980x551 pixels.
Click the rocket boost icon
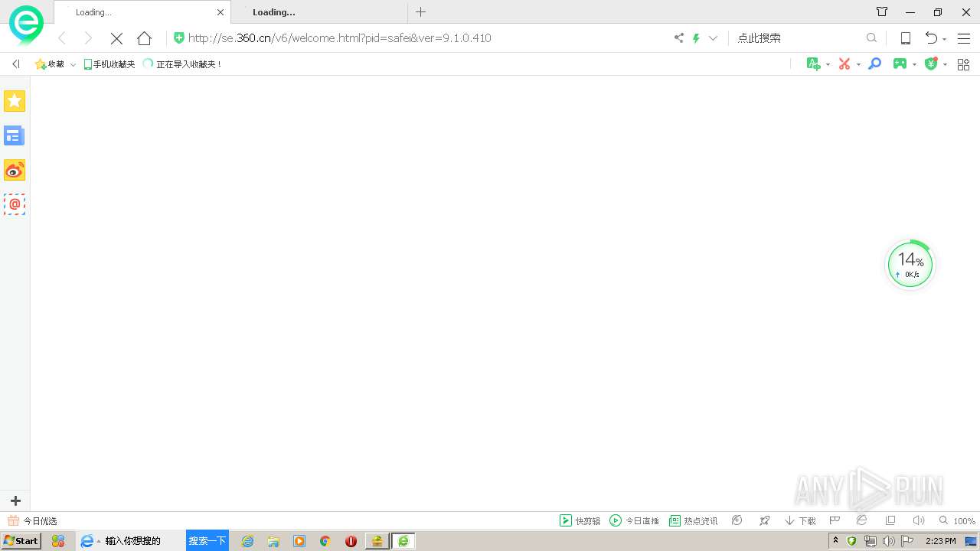(x=764, y=520)
